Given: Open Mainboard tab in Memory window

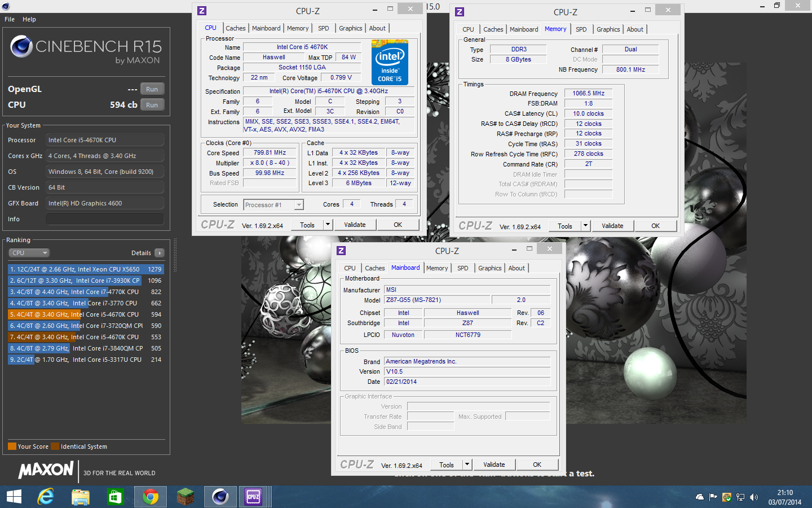Looking at the screenshot, I should (524, 29).
